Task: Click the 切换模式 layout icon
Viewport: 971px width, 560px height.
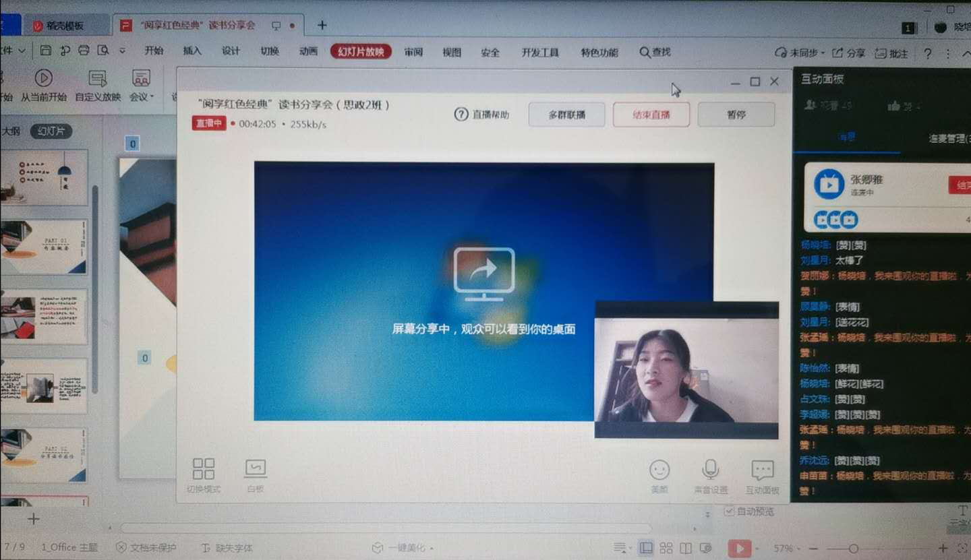Action: (203, 469)
